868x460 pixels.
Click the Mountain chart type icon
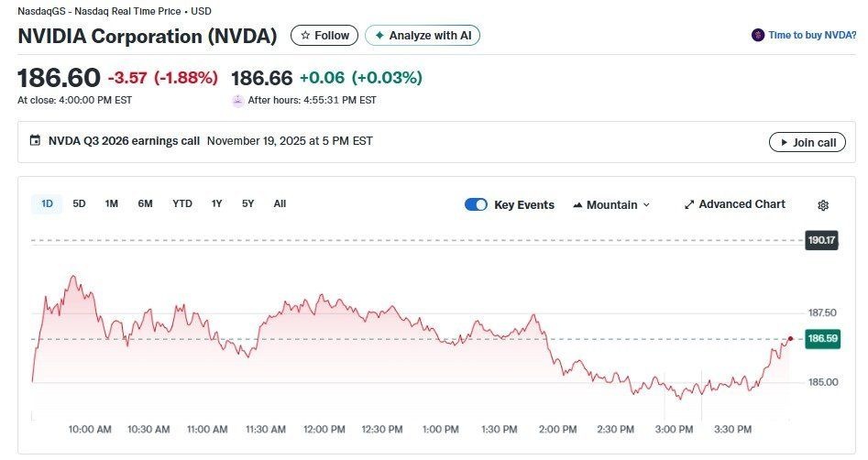click(x=577, y=205)
